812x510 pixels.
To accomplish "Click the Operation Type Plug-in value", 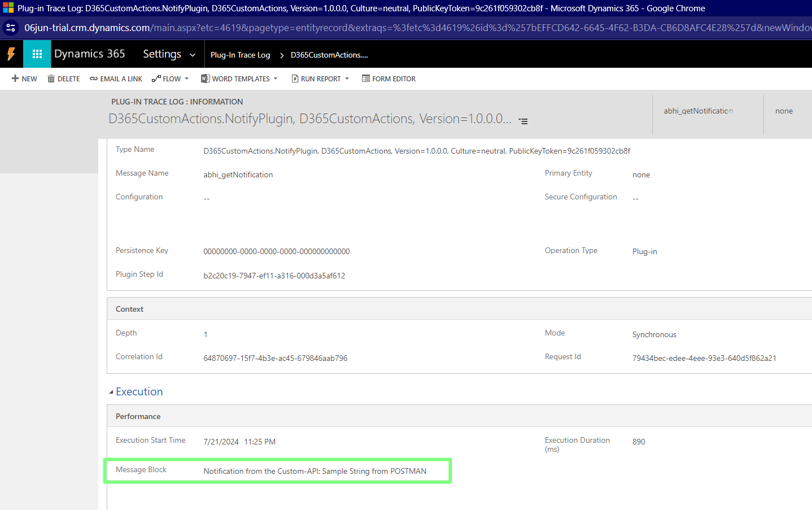I will point(644,251).
